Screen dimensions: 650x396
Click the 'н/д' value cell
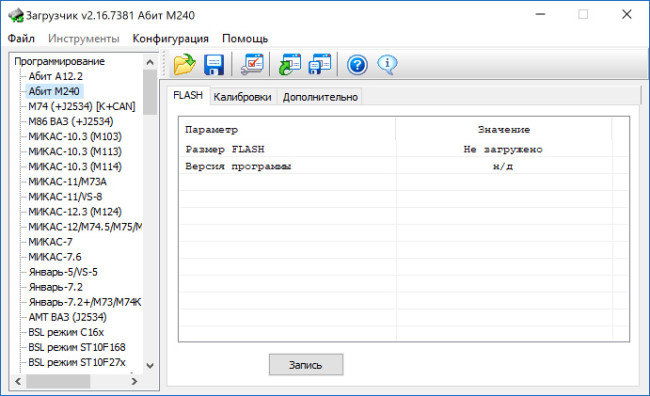[503, 166]
